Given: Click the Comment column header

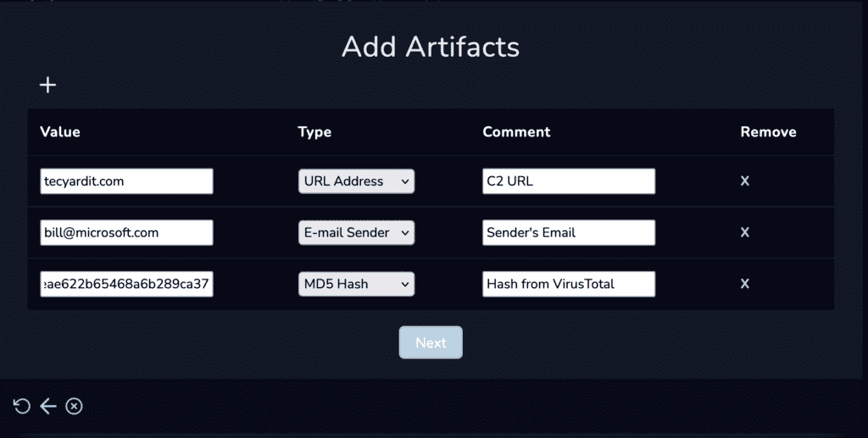Looking at the screenshot, I should (516, 131).
